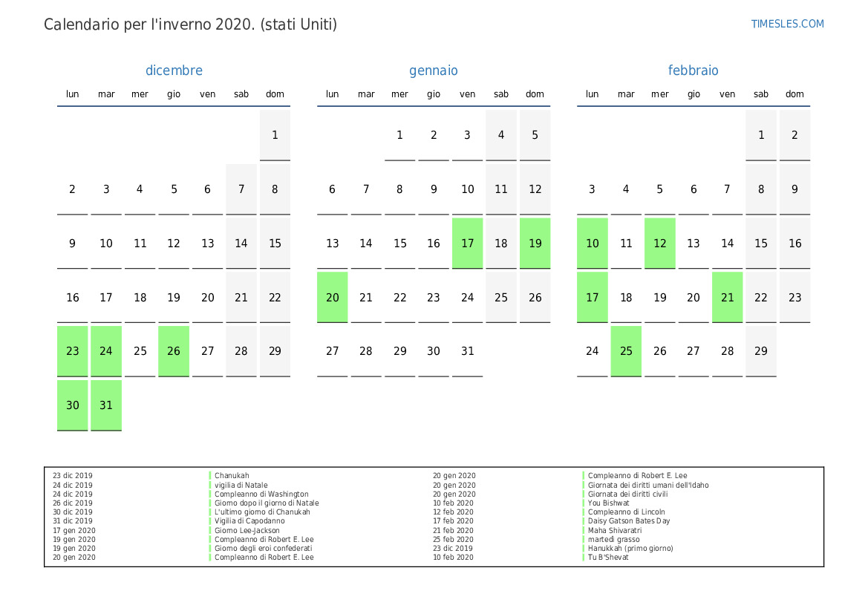The height and width of the screenshot is (614, 868).
Task: Select the vigilia di Natale legend entry
Action: click(x=241, y=485)
